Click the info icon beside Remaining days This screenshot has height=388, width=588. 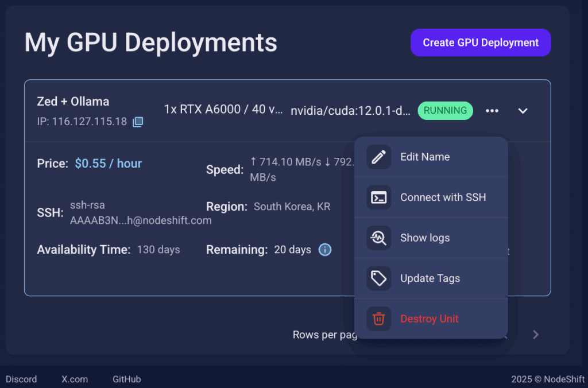[x=325, y=250]
